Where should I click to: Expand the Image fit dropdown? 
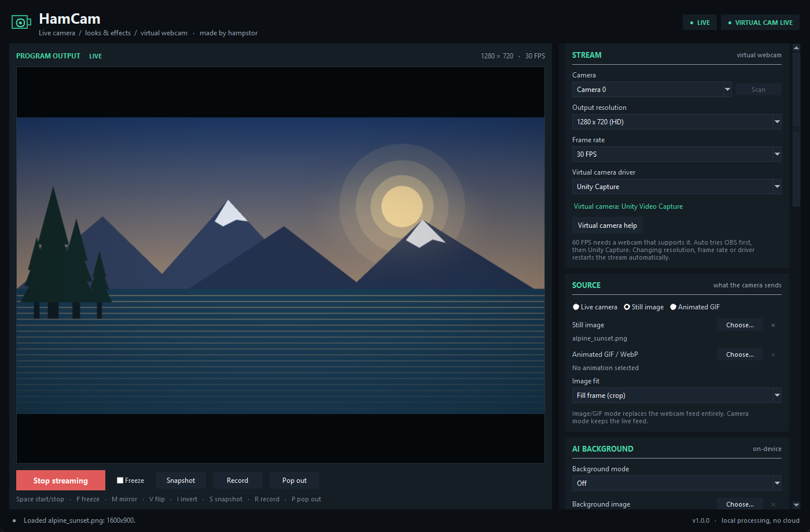(677, 396)
